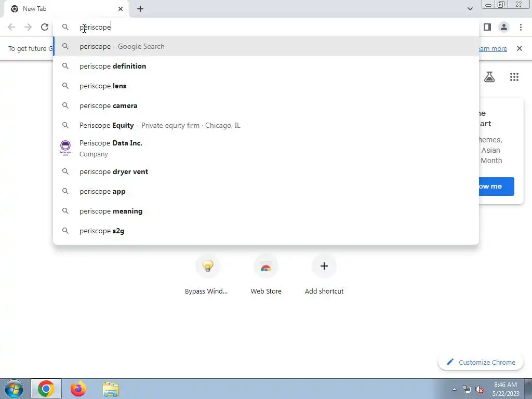Click the Chrome taskbar icon
Image resolution: width=532 pixels, height=399 pixels.
pos(46,389)
